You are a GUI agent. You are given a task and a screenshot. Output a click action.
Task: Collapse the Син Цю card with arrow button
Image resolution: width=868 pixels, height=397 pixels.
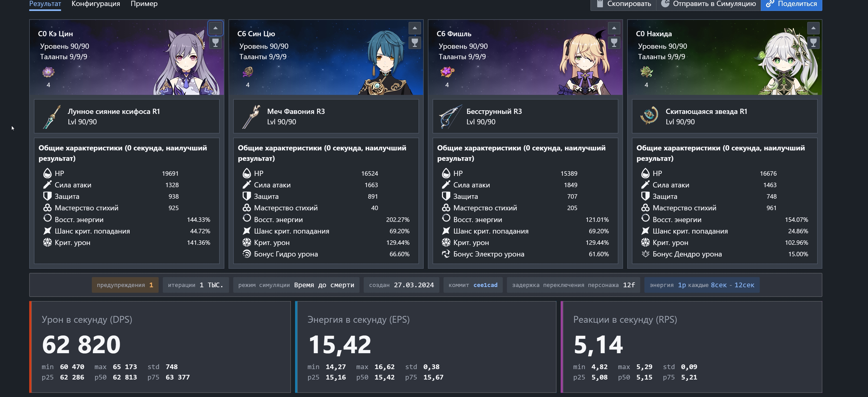(415, 28)
